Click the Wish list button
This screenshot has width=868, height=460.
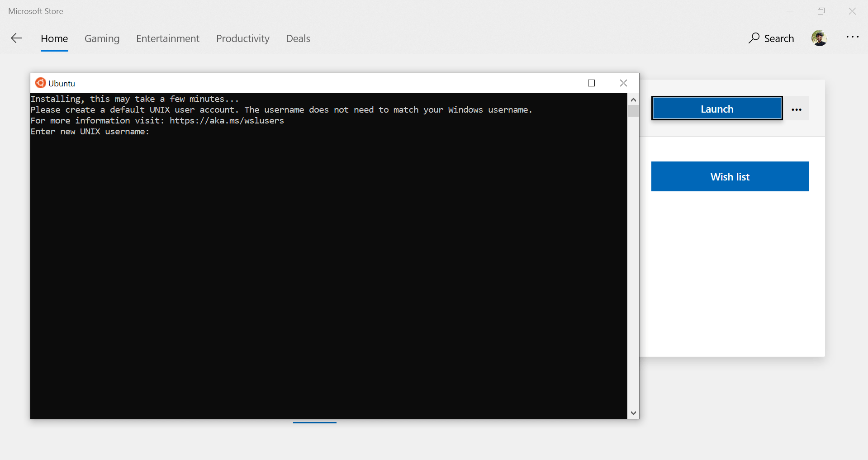tap(730, 176)
